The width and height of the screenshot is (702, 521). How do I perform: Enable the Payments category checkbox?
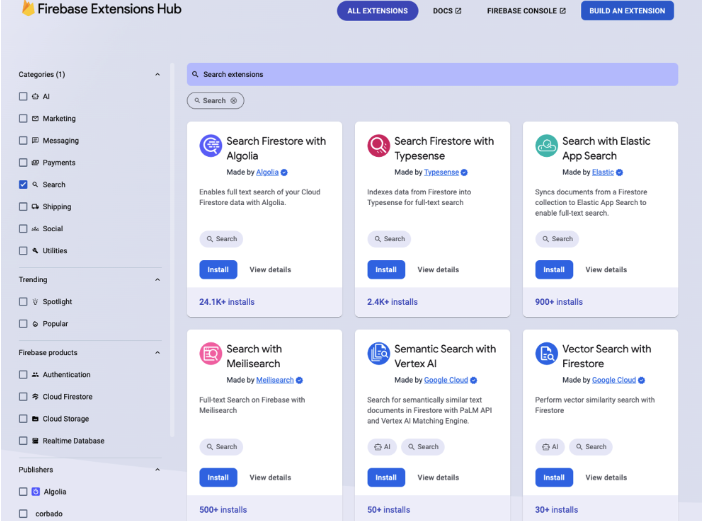coord(23,162)
